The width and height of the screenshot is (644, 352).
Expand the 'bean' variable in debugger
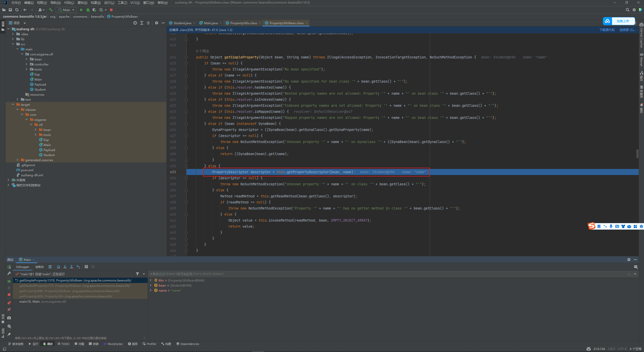[x=151, y=285]
